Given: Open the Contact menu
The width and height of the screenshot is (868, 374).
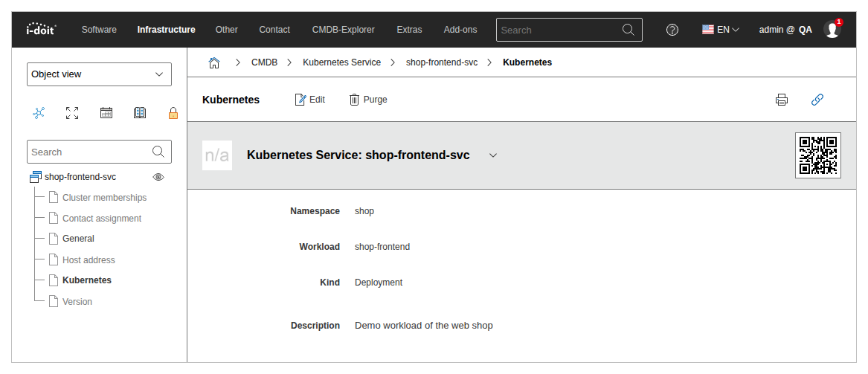Looking at the screenshot, I should [x=274, y=30].
